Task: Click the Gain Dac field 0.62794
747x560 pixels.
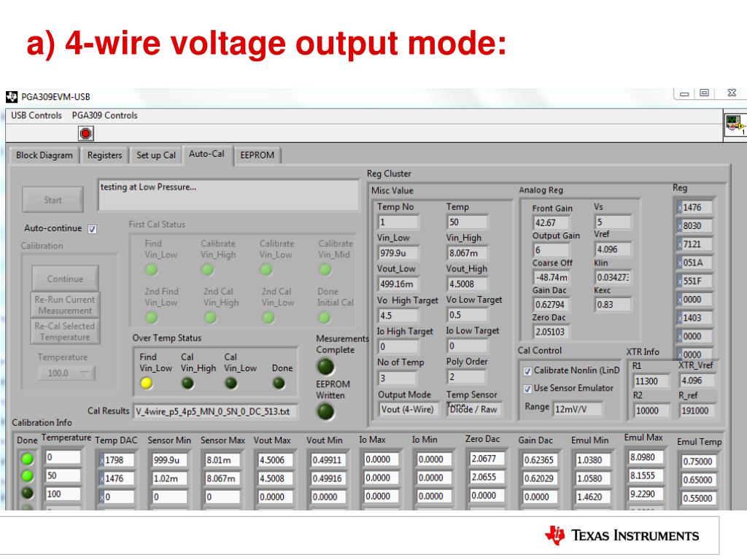Action: pyautogui.click(x=551, y=304)
